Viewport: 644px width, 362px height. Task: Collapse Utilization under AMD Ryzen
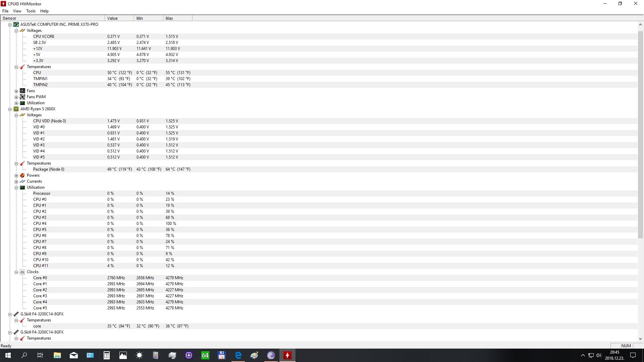tap(16, 188)
